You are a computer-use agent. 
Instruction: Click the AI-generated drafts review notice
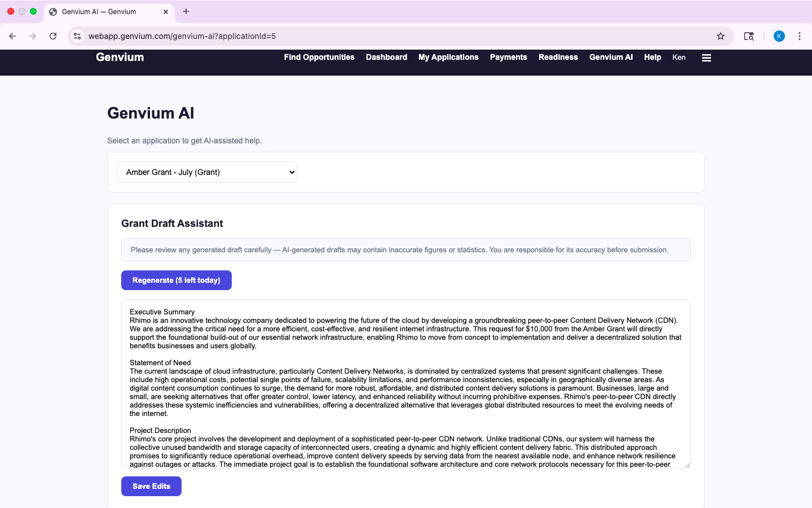[406, 250]
